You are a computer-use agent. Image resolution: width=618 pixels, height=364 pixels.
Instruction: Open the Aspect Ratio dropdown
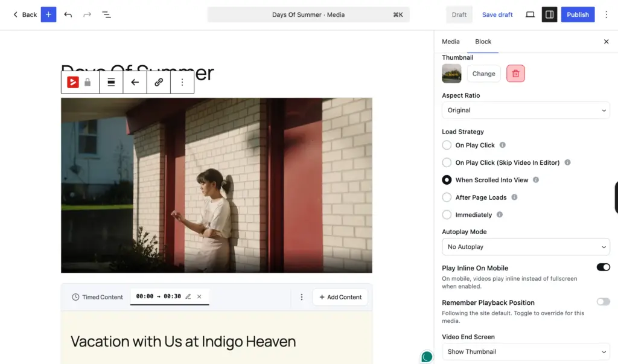tap(526, 110)
